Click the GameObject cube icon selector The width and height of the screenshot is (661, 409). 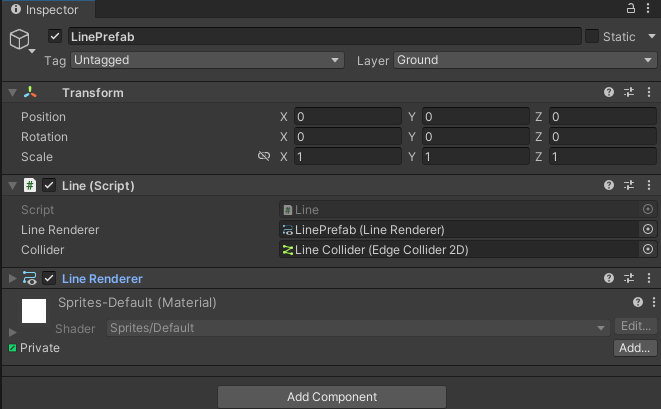pos(19,39)
